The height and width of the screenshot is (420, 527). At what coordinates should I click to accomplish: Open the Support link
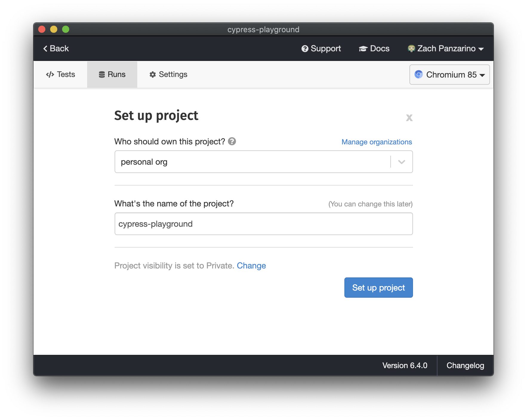(321, 49)
